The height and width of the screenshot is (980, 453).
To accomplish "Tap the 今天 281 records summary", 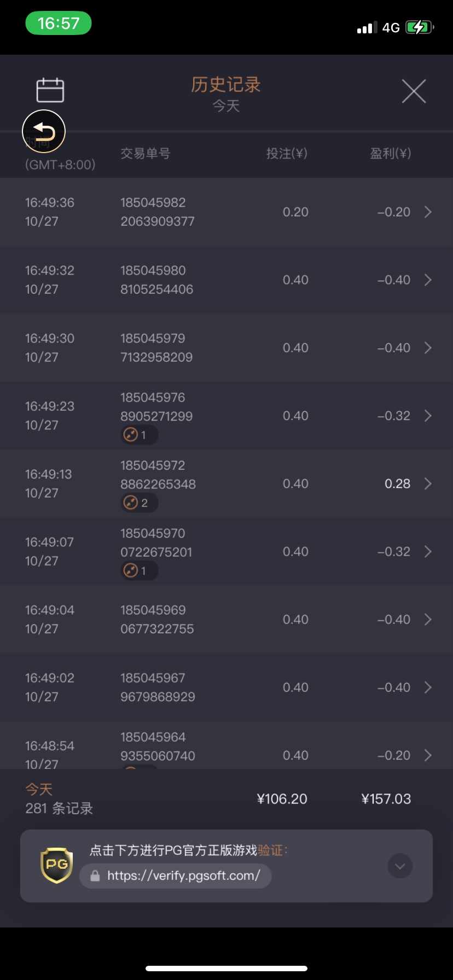I will (59, 799).
